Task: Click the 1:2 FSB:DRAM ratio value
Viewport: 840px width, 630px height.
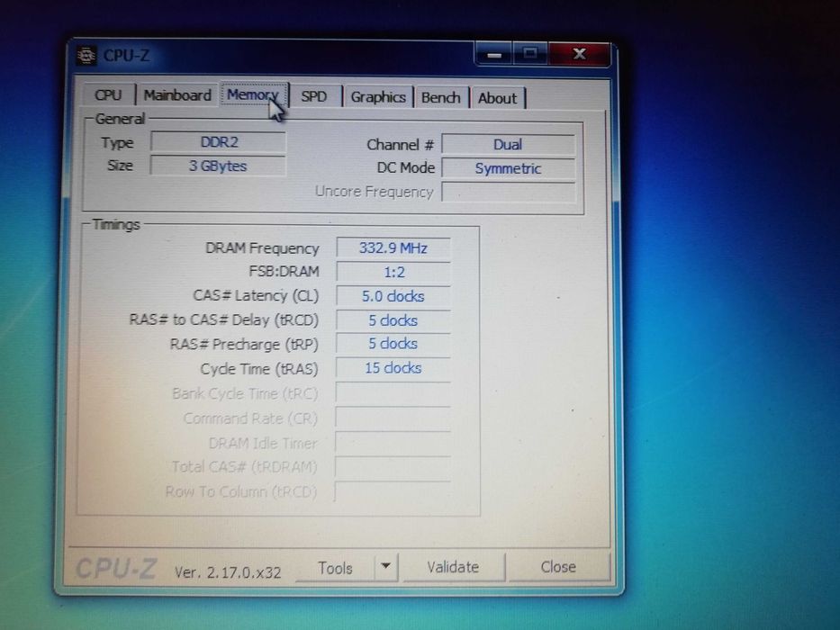Action: point(393,272)
